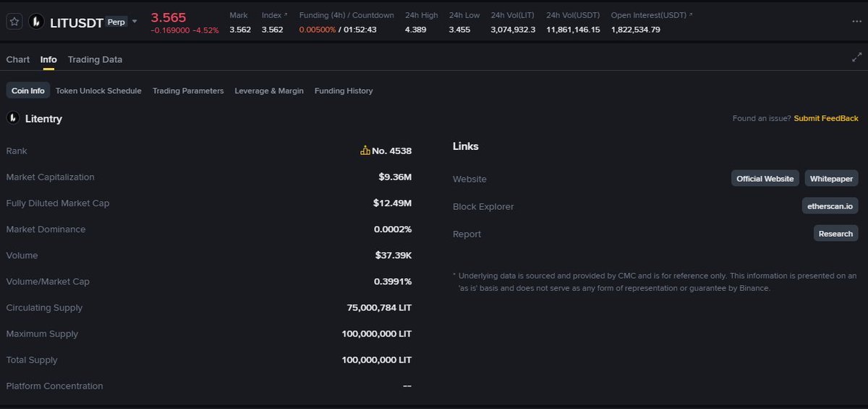Open the Whitepaper button
Screen dimensions: 868x409
[832, 178]
